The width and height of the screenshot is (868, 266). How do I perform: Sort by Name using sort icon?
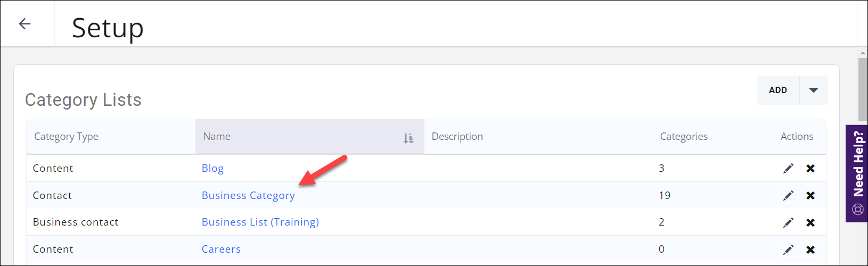pos(408,138)
